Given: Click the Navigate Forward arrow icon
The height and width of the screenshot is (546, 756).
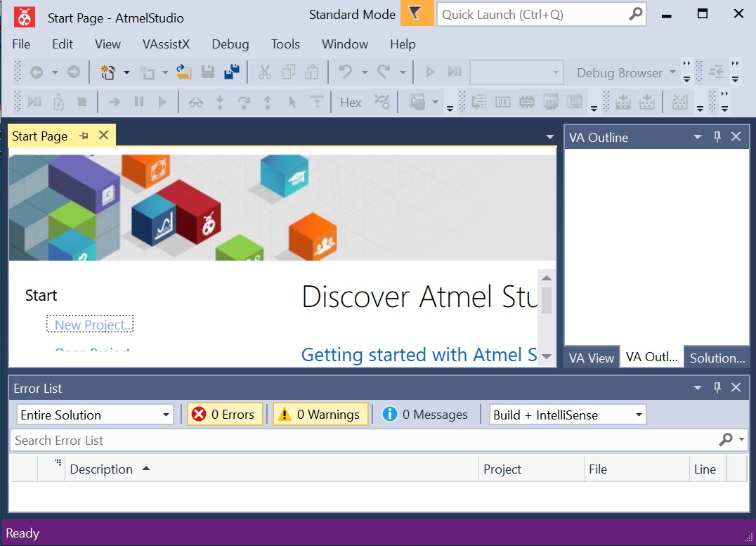Looking at the screenshot, I should coord(73,72).
